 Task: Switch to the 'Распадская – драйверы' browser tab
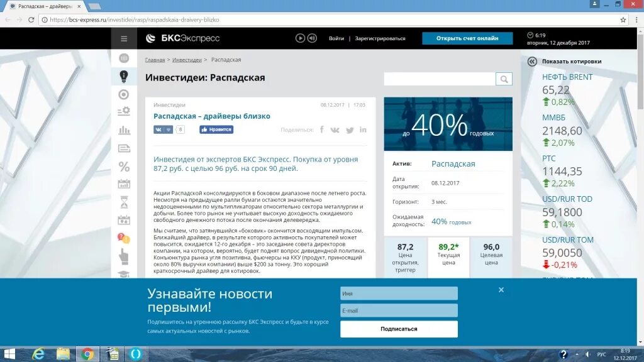[44, 6]
